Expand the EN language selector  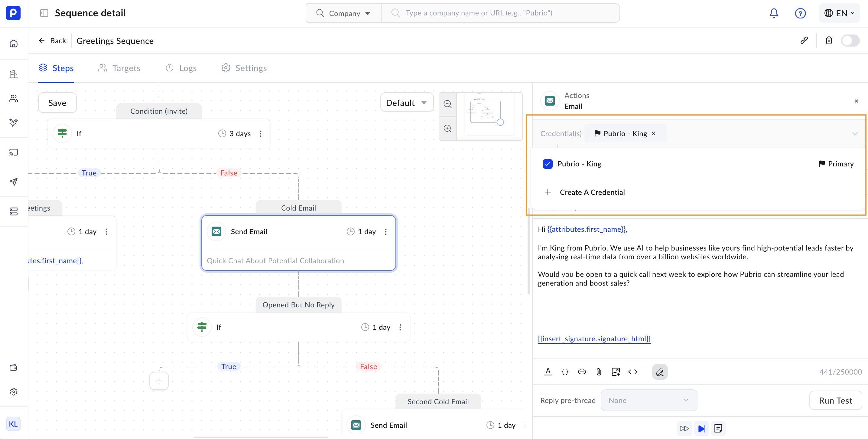839,13
